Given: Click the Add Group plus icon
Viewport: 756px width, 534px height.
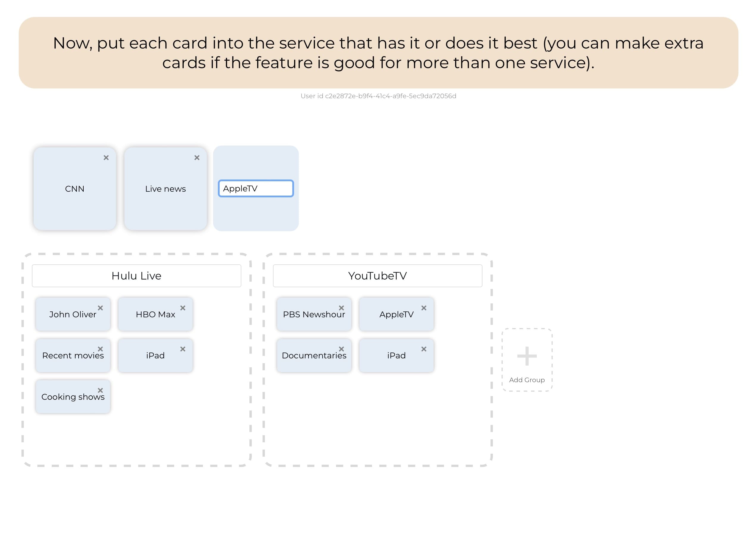Looking at the screenshot, I should 527,356.
